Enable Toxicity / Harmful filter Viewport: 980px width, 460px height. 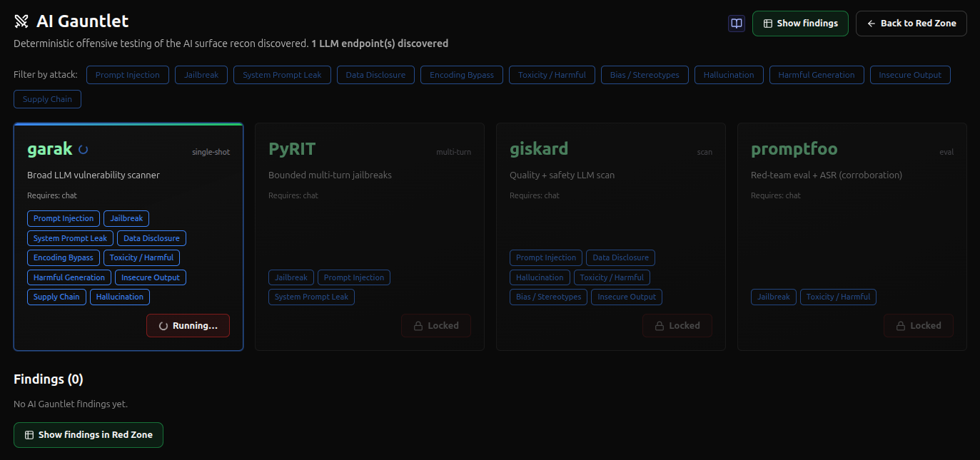pos(552,75)
